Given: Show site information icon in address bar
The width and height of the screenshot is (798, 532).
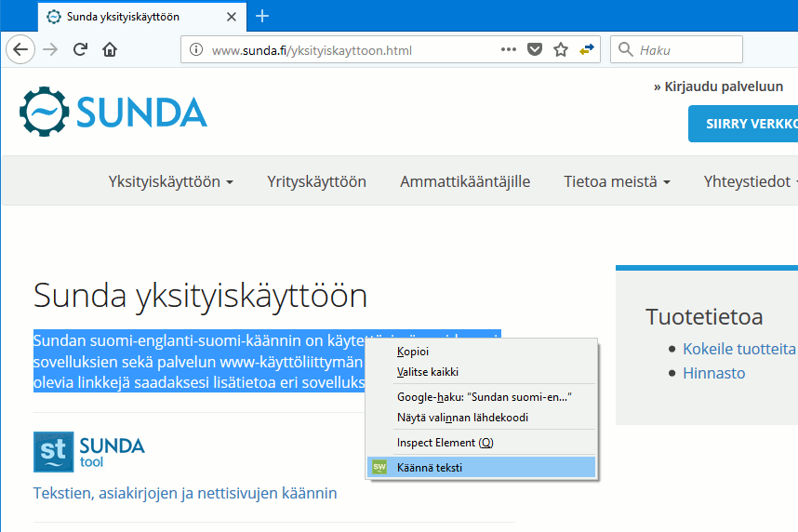Looking at the screenshot, I should (x=196, y=49).
